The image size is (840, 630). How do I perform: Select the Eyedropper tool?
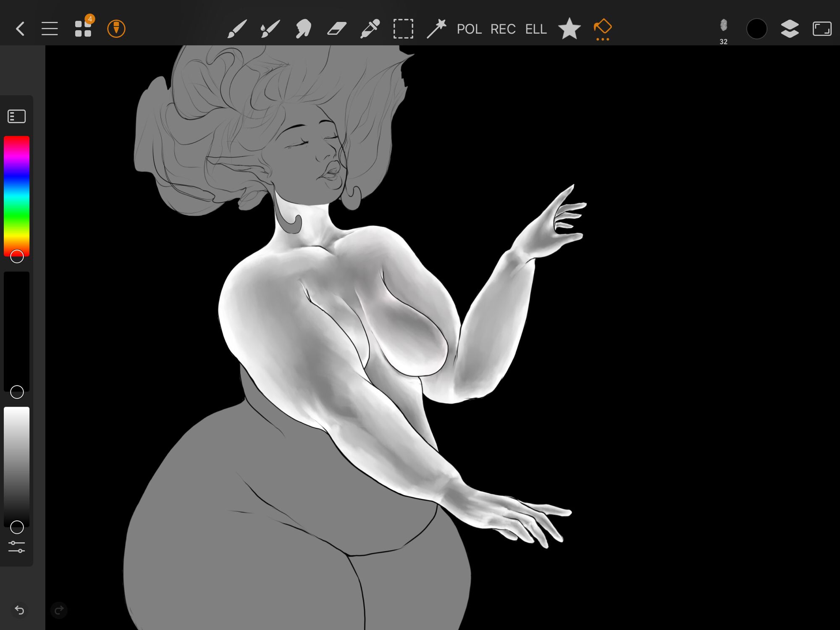(x=370, y=29)
